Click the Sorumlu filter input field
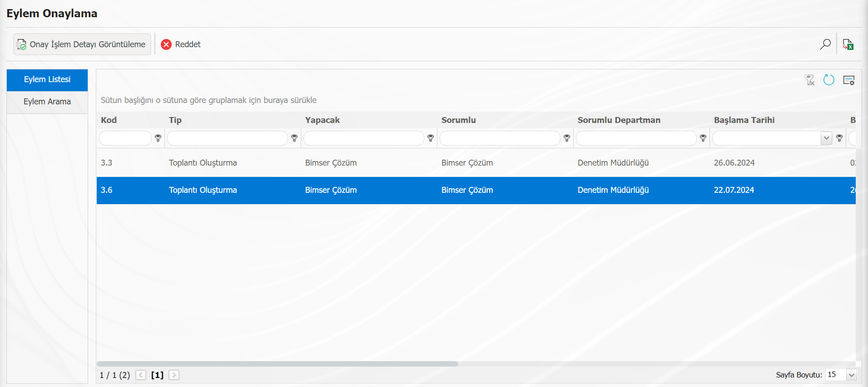Viewport: 868px width, 387px height. (x=500, y=138)
